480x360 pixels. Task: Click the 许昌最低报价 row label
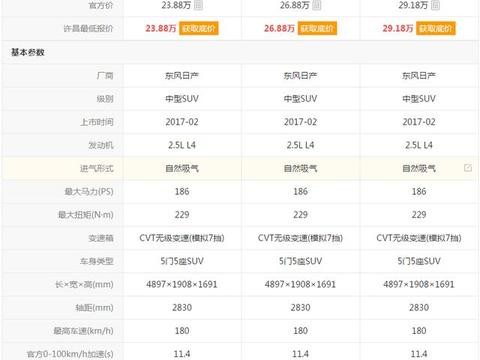88,28
